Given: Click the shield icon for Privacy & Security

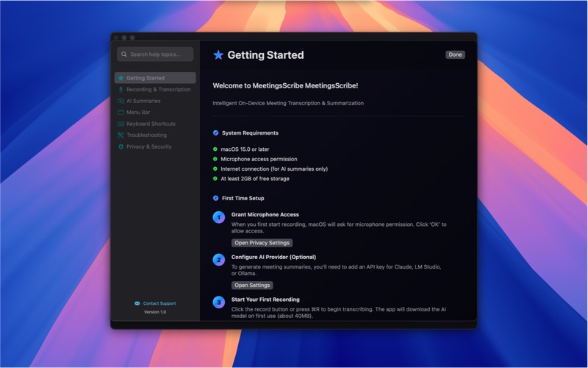Looking at the screenshot, I should tap(121, 146).
